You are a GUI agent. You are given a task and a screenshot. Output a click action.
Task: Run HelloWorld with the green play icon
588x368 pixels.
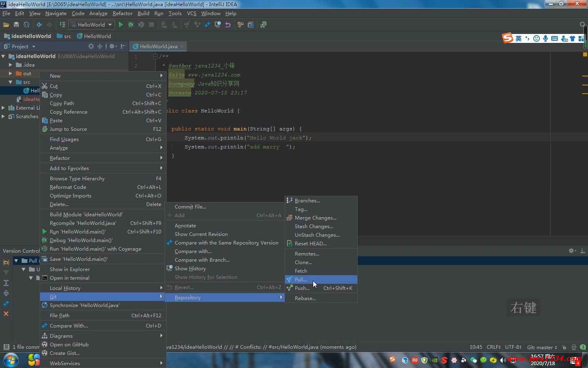pos(121,25)
